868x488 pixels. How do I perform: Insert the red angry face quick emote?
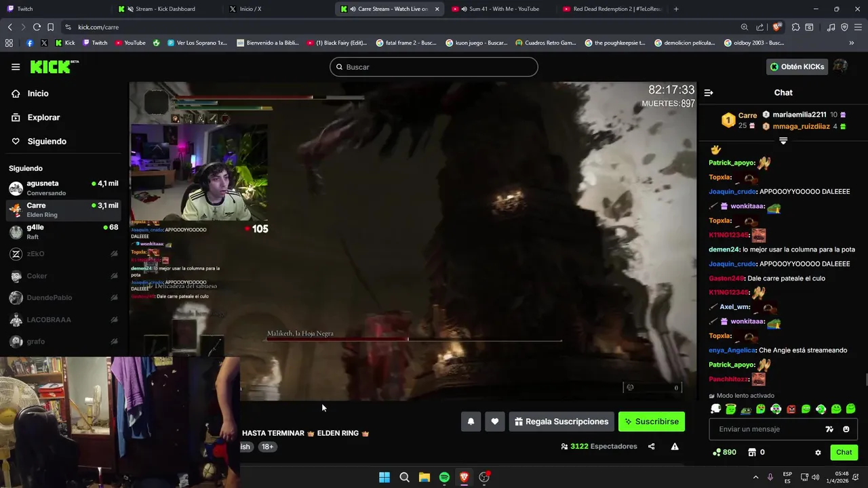(791, 409)
